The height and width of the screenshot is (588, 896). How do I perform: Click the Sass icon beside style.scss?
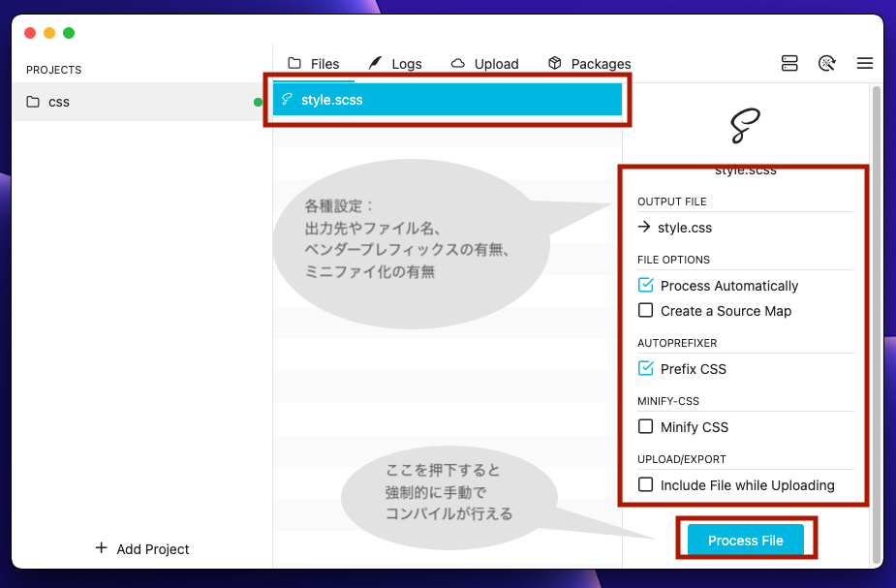click(286, 99)
